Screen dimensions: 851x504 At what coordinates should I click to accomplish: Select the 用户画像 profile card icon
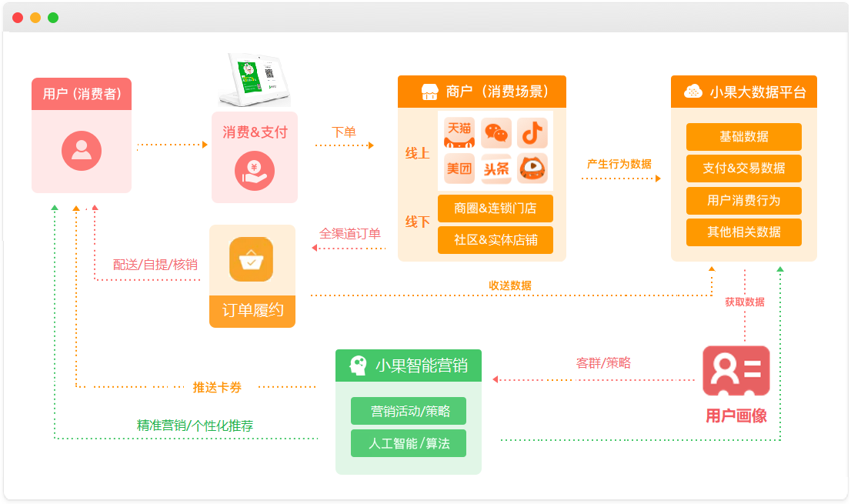[736, 371]
